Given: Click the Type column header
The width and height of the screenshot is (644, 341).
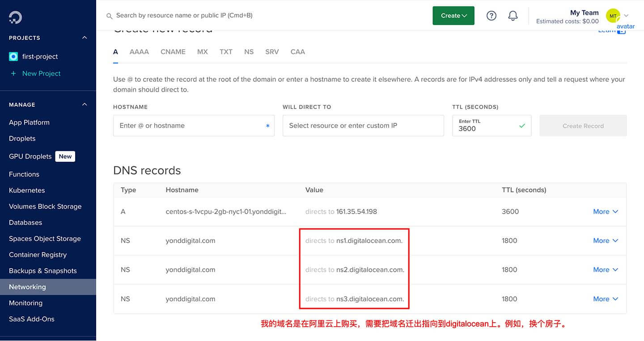Looking at the screenshot, I should (x=128, y=190).
